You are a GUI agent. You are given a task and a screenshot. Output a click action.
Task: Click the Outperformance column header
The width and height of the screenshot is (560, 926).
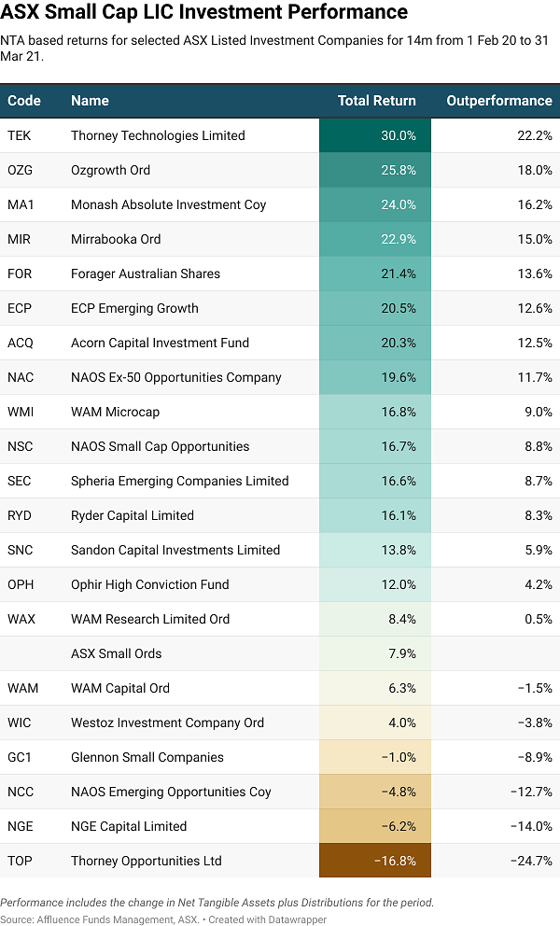(498, 101)
